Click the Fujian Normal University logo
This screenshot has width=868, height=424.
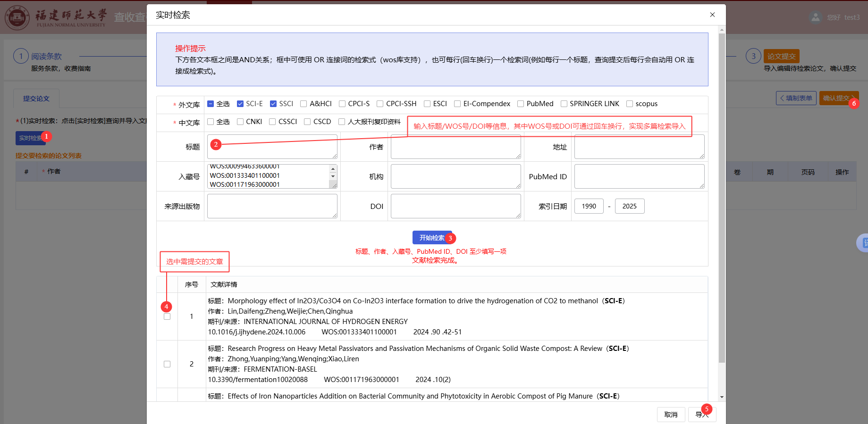17,17
